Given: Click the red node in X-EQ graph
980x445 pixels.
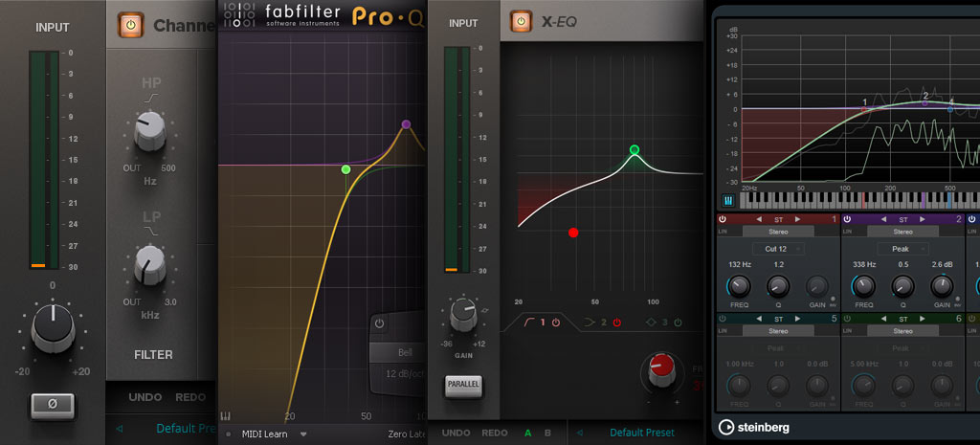Looking at the screenshot, I should (573, 233).
